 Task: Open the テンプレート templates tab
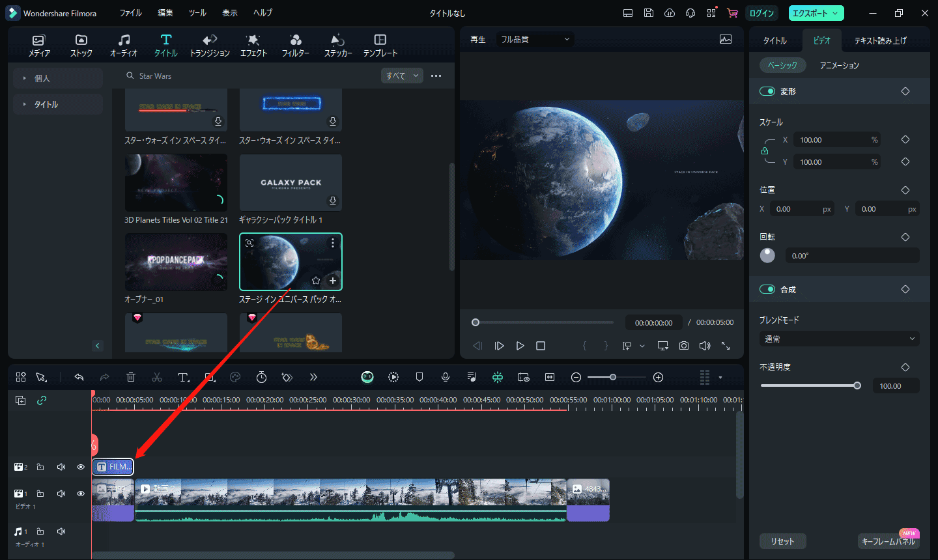click(380, 46)
